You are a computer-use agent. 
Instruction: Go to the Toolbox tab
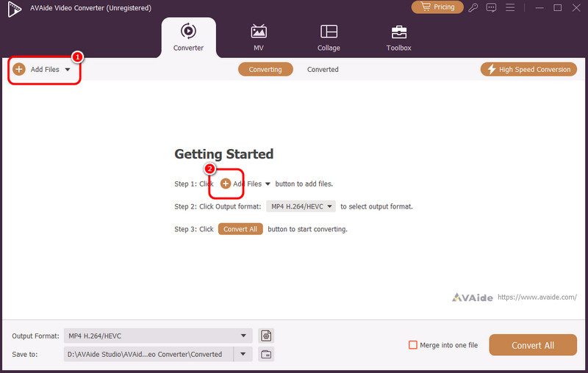coord(399,37)
